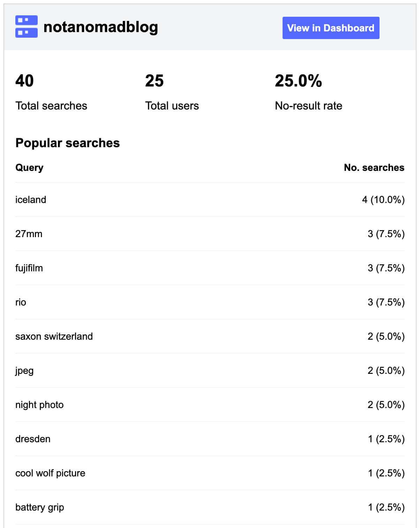Click the No. searches column header
420x528 pixels.
click(x=374, y=168)
